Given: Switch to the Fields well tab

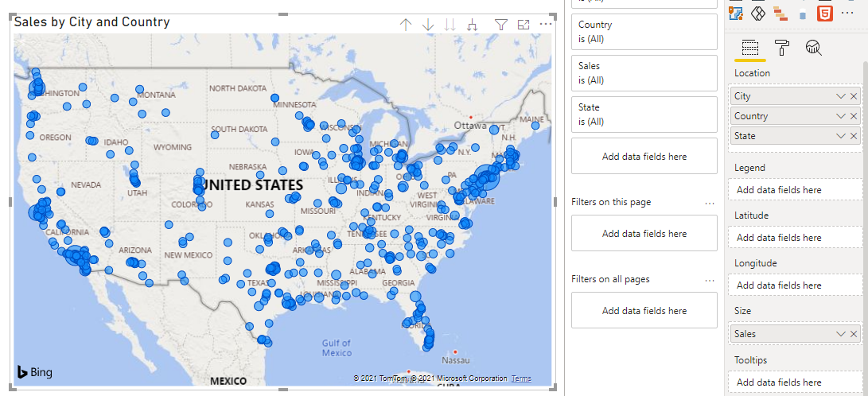Looking at the screenshot, I should pyautogui.click(x=749, y=49).
